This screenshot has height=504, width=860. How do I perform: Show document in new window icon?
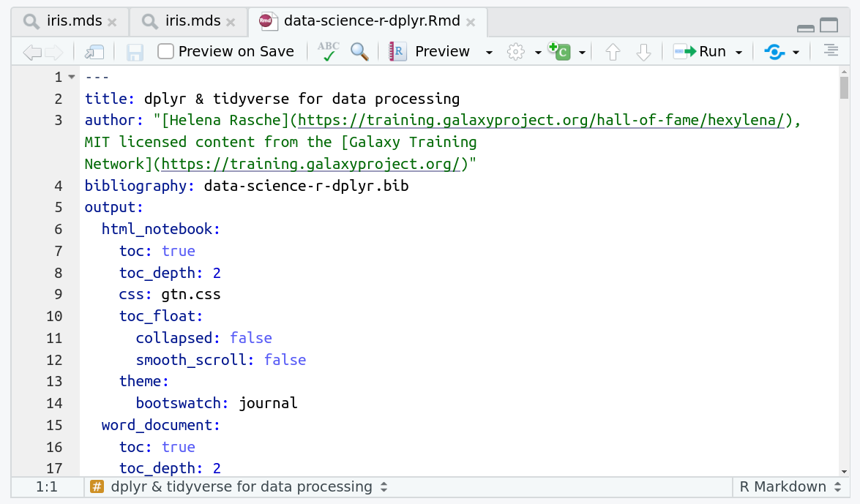pos(94,52)
